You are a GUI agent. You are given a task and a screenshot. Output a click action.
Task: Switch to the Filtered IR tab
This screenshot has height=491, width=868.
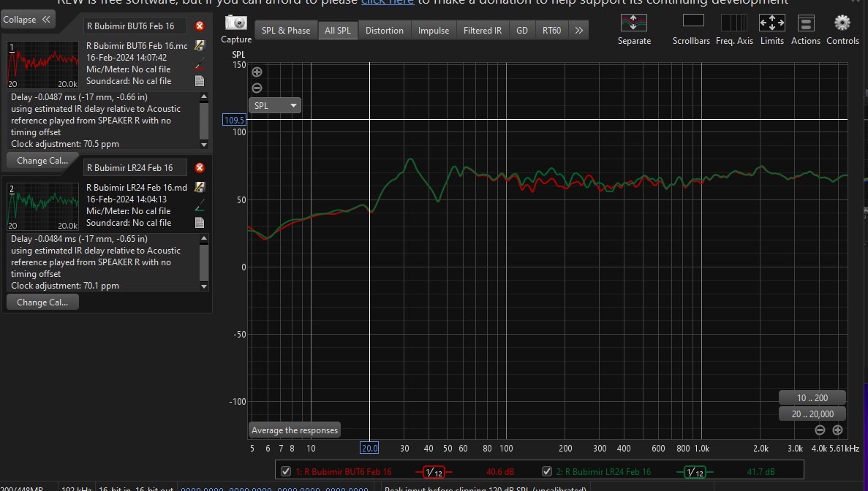482,31
